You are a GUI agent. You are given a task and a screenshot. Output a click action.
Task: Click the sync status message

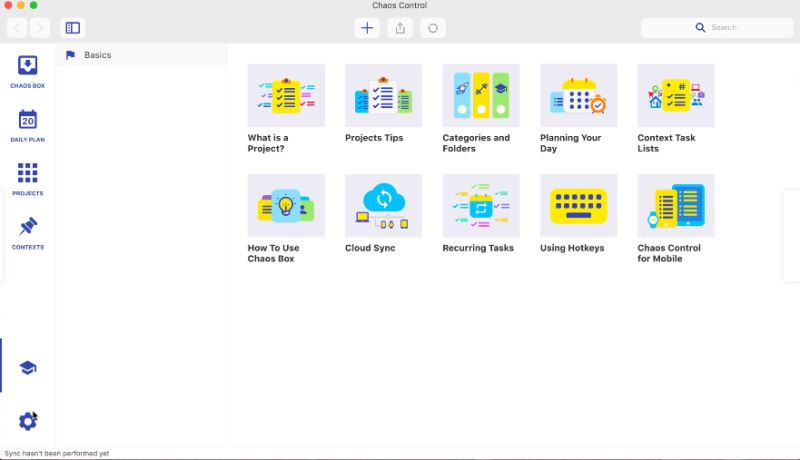(x=57, y=453)
